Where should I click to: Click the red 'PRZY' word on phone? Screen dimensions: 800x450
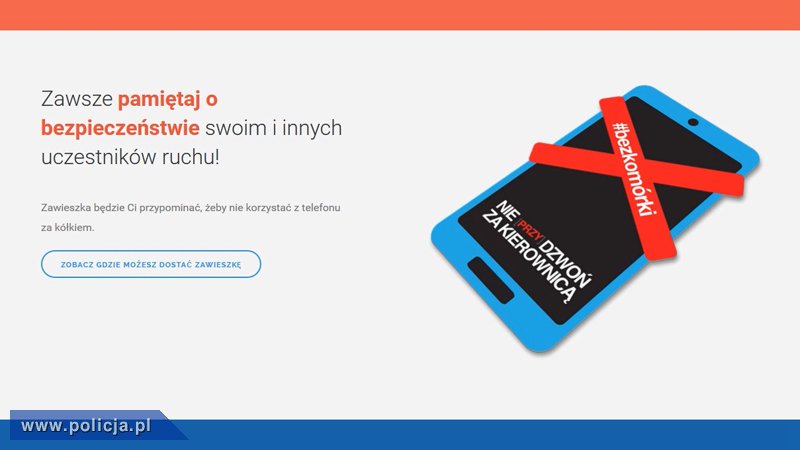[529, 231]
